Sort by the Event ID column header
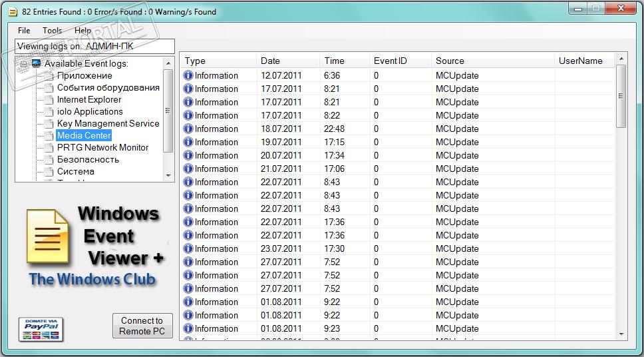Screen dimensions: 644x357 coord(401,61)
